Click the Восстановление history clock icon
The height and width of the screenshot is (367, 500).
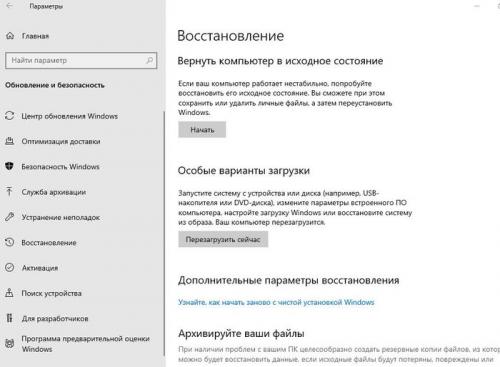(x=10, y=242)
